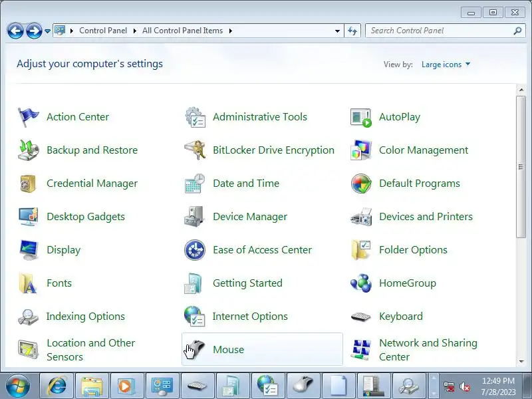This screenshot has width=532, height=399.
Task: Go forward with the Forward arrow button
Action: coord(35,31)
